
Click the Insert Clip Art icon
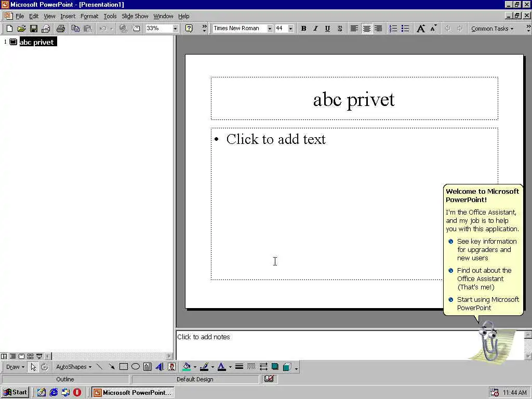point(171,367)
